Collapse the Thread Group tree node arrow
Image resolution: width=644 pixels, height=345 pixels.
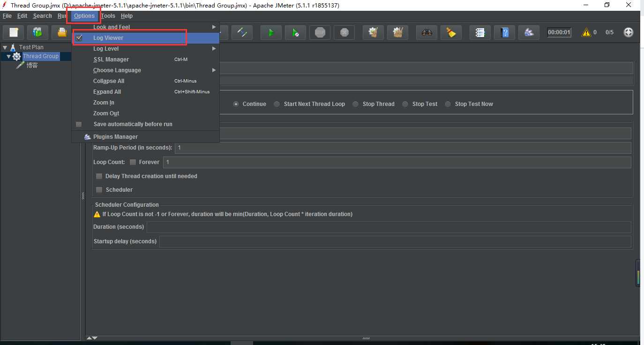point(8,56)
